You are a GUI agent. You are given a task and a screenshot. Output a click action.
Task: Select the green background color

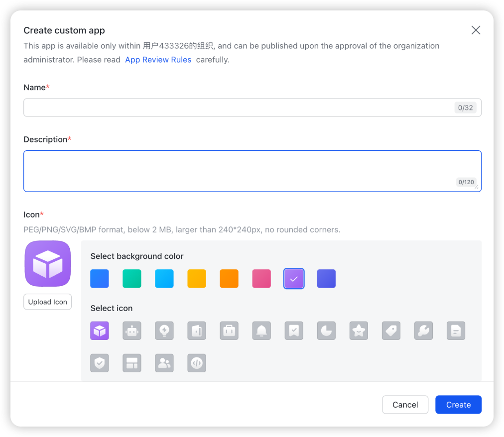132,279
